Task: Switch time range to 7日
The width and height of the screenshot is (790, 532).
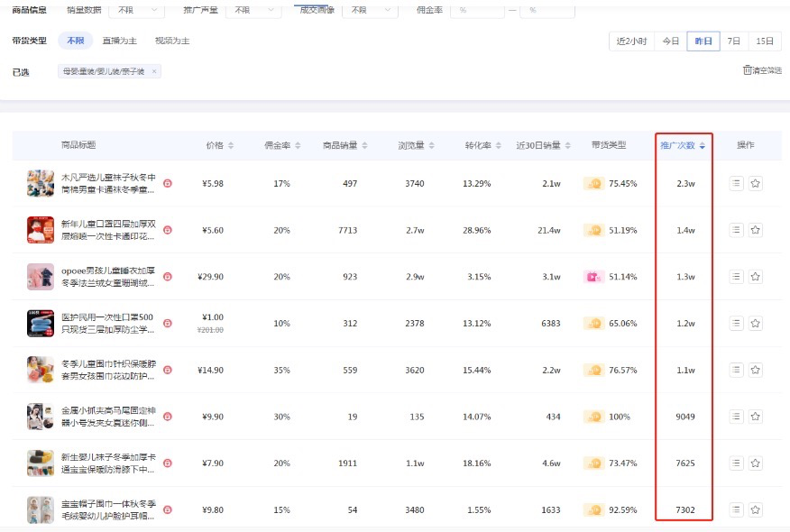Action: pos(734,41)
